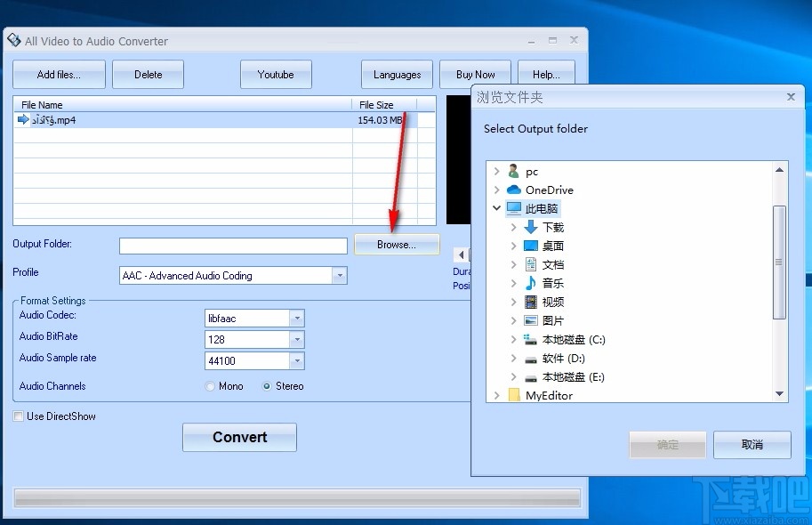Select the Mono radio button

pos(211,386)
